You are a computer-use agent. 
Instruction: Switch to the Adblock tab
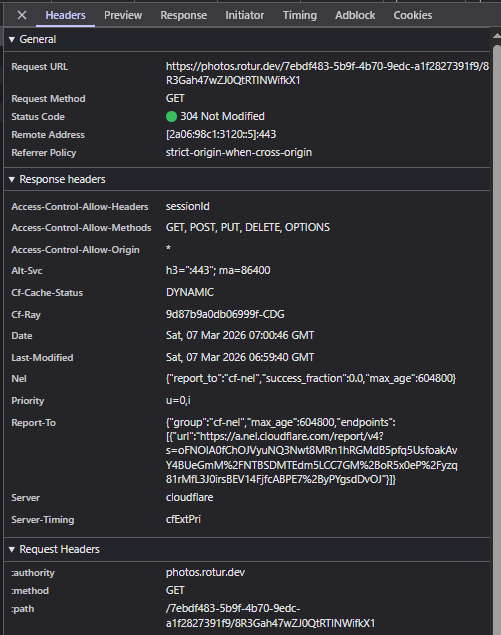(355, 15)
